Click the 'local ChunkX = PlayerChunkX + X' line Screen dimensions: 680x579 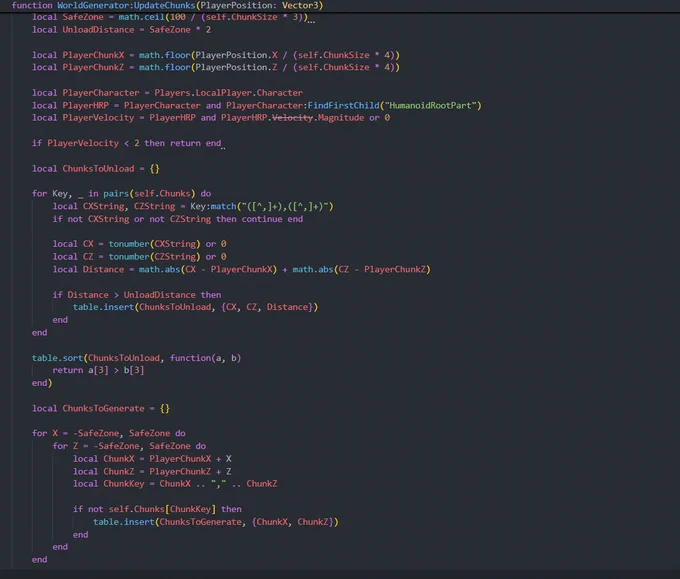[152, 459]
